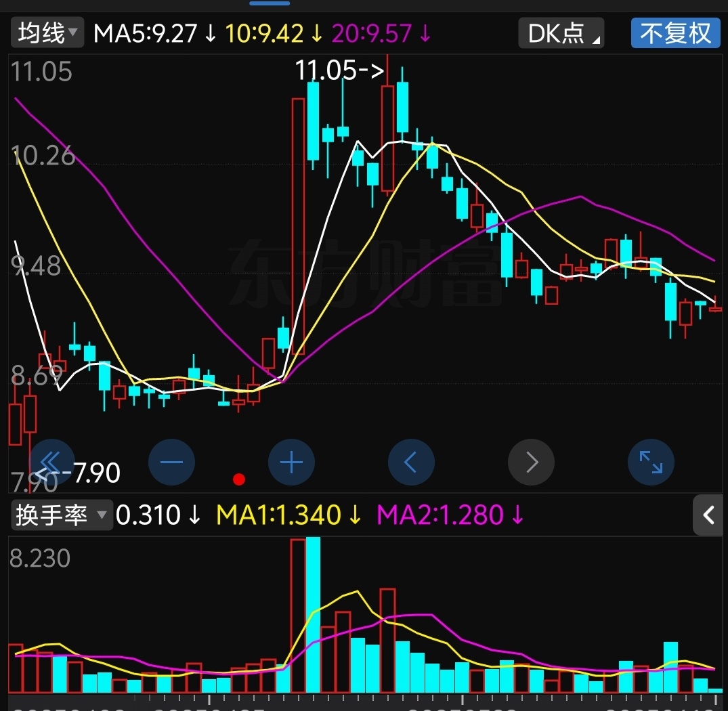Screen dimensions: 728x711
Task: Move chart right with the right arrow
Action: (531, 462)
